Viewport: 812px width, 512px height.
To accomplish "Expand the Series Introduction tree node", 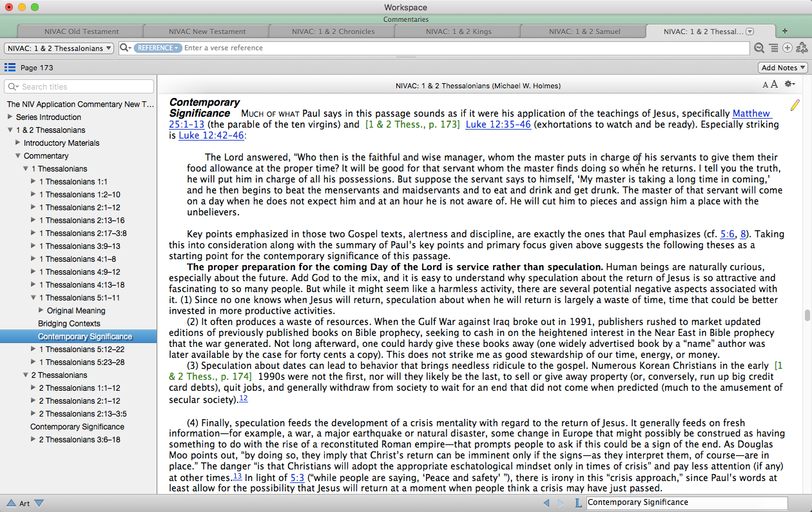I will click(x=10, y=117).
